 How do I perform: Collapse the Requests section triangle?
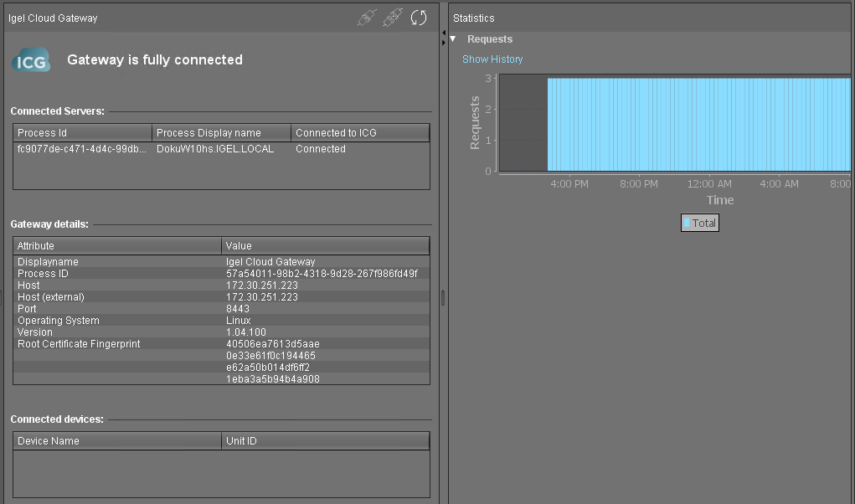pos(453,39)
